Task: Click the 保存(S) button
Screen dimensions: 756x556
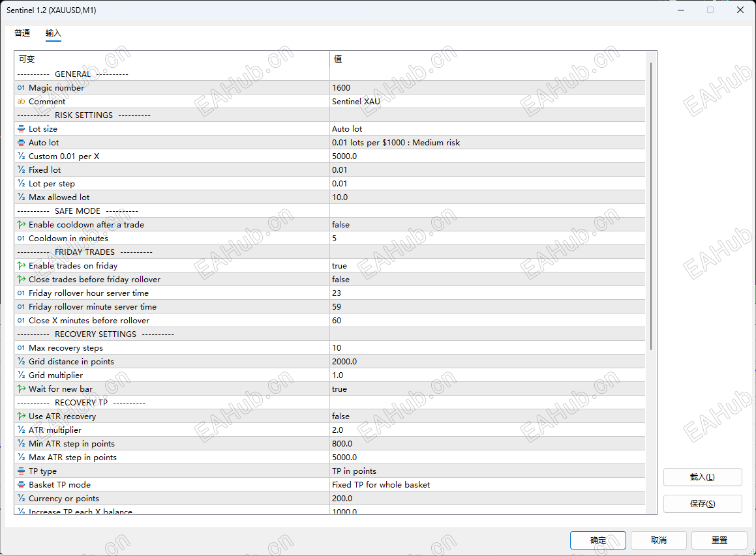Action: point(703,503)
